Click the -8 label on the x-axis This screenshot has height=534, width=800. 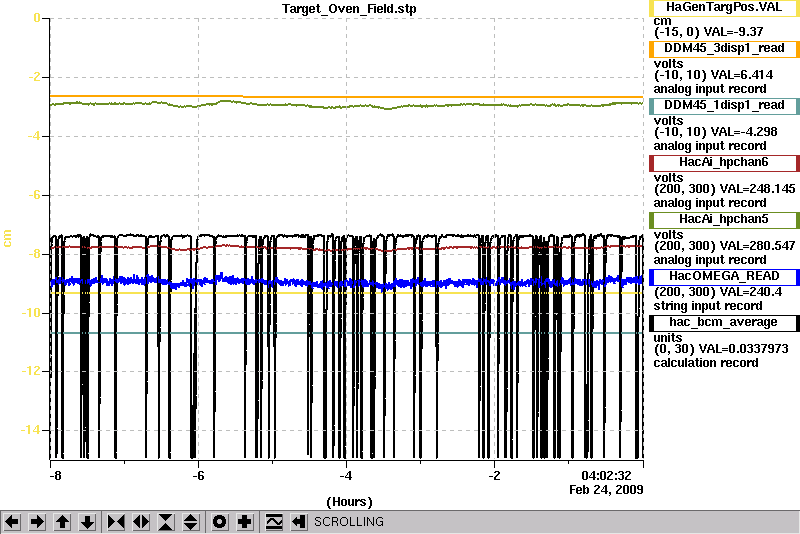click(55, 476)
